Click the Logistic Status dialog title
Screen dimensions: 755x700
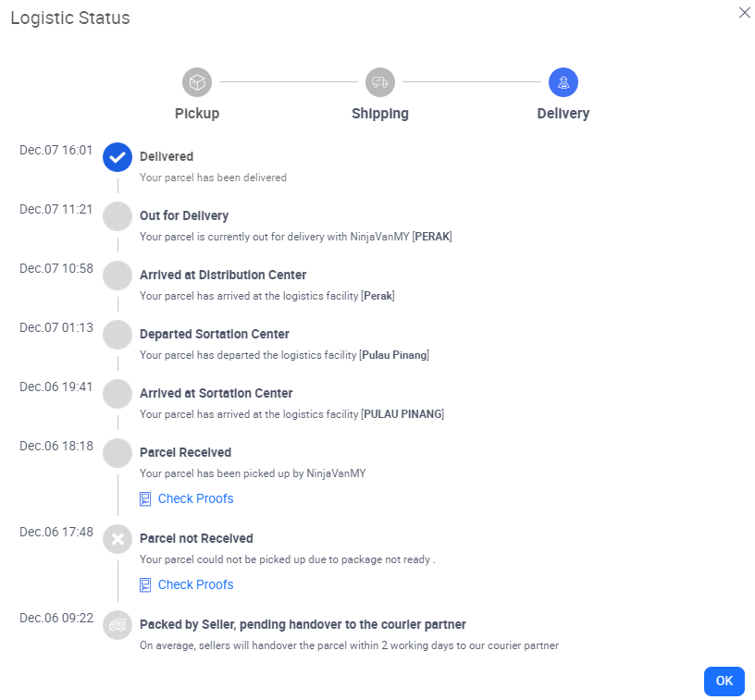(x=69, y=18)
